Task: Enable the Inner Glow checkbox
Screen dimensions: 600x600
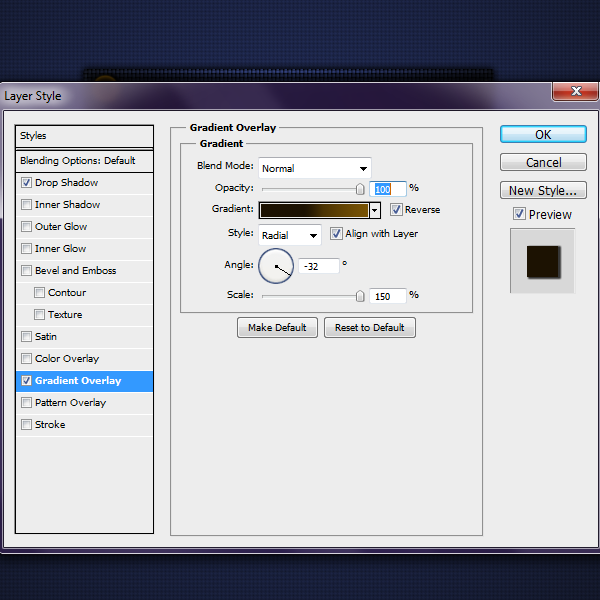Action: click(x=26, y=248)
